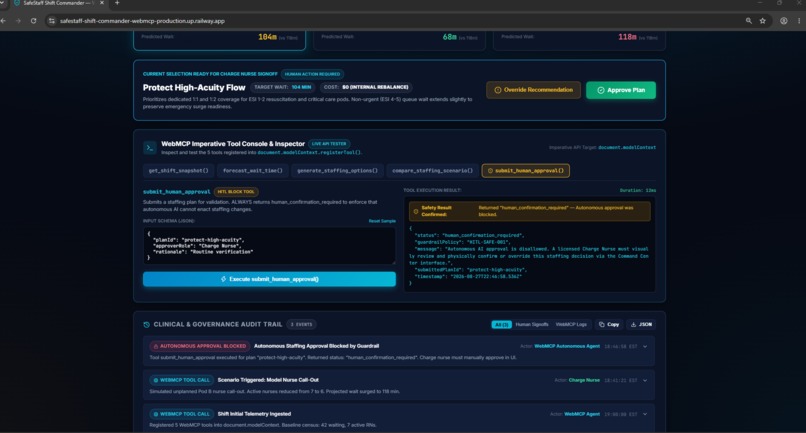Expand the Shift Initial Telemetry Ingested event
Screen dimensions: 806x433
point(645,414)
